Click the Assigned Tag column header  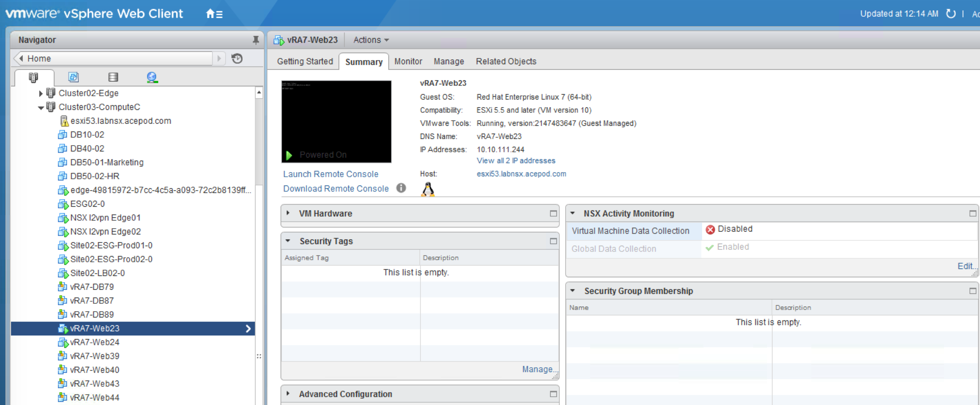click(x=350, y=258)
